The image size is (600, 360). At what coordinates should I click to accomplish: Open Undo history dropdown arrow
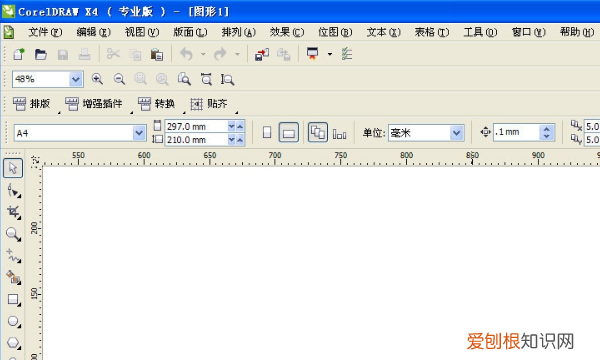pyautogui.click(x=203, y=54)
